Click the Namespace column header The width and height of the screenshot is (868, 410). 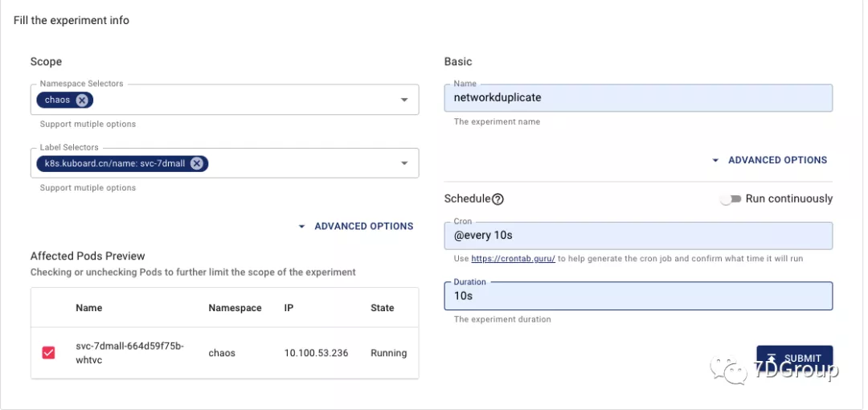pyautogui.click(x=235, y=308)
